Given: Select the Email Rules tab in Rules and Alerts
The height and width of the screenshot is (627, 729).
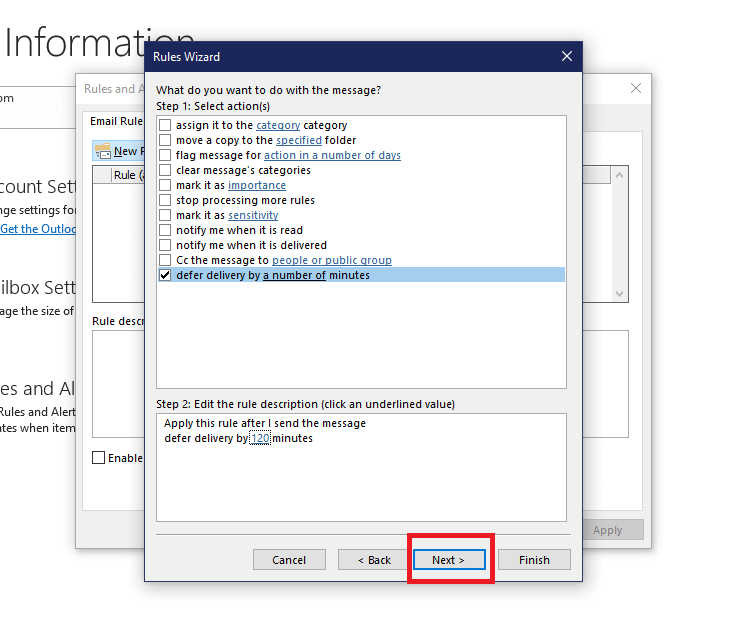Looking at the screenshot, I should pos(116,121).
